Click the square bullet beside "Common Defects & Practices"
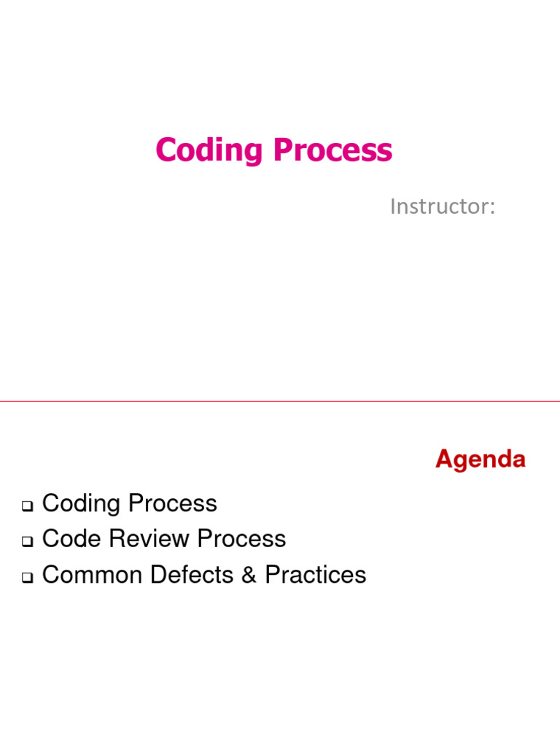This screenshot has height=747, width=560. coord(28,577)
